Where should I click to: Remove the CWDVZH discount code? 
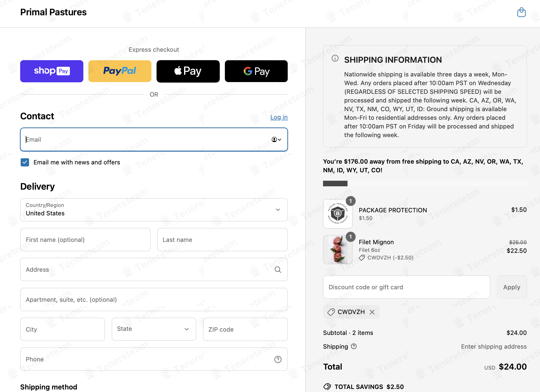coord(372,312)
